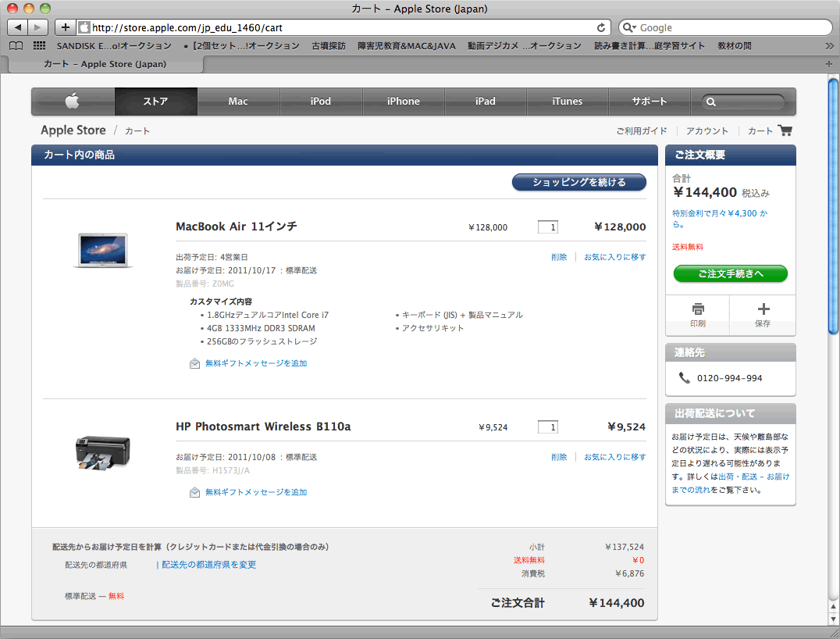Click HP Photosmart Wireless B110a product name
The width and height of the screenshot is (840, 639).
(x=263, y=427)
